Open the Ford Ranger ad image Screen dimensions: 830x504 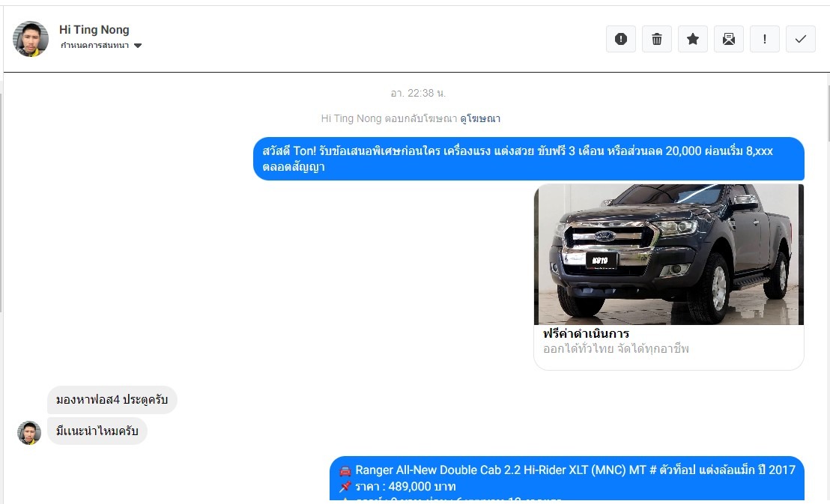pos(668,254)
